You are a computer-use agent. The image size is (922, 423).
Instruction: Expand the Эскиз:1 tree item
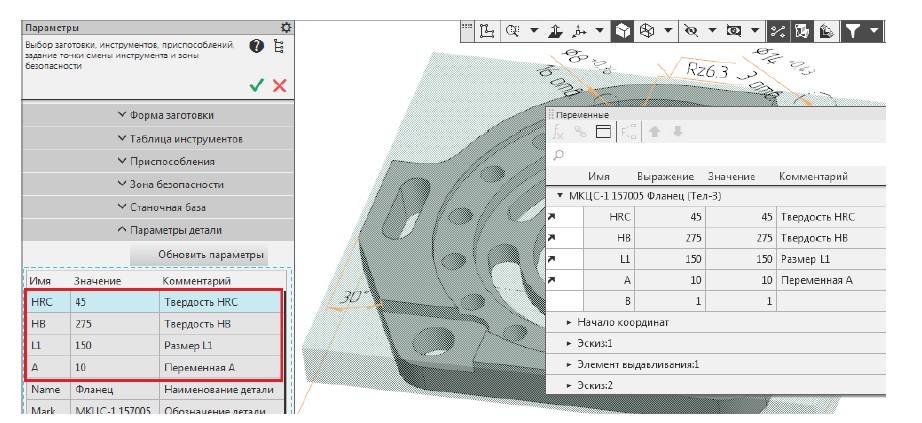click(x=569, y=343)
